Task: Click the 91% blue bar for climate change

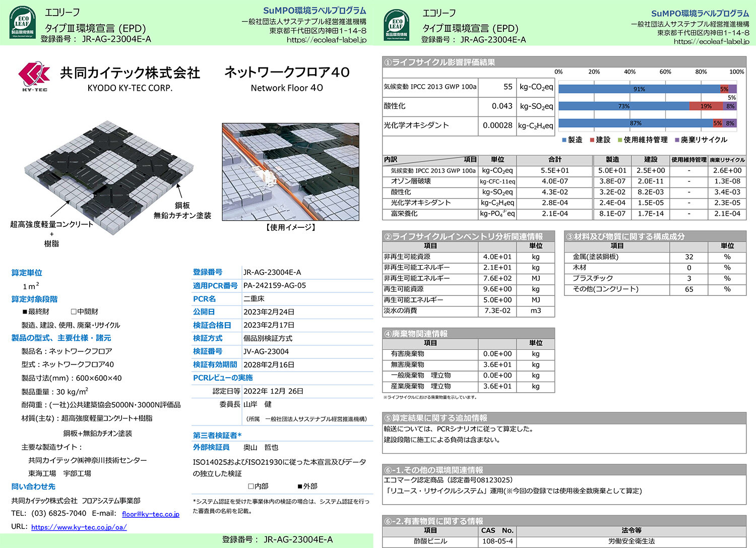Action: [639, 89]
